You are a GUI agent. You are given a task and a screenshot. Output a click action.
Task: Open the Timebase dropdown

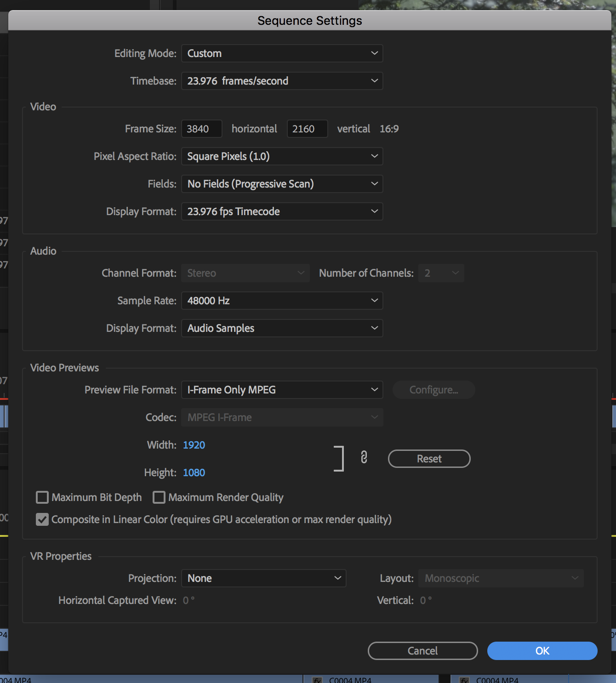click(282, 81)
